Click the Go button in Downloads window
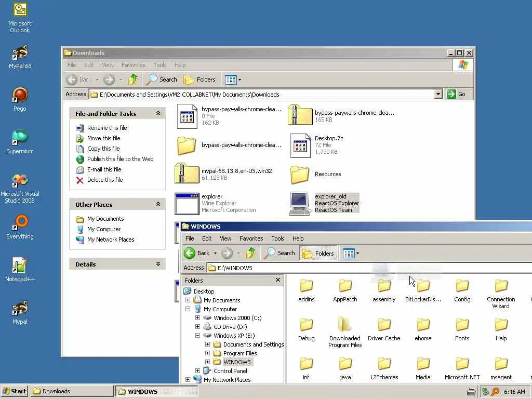 tap(456, 95)
